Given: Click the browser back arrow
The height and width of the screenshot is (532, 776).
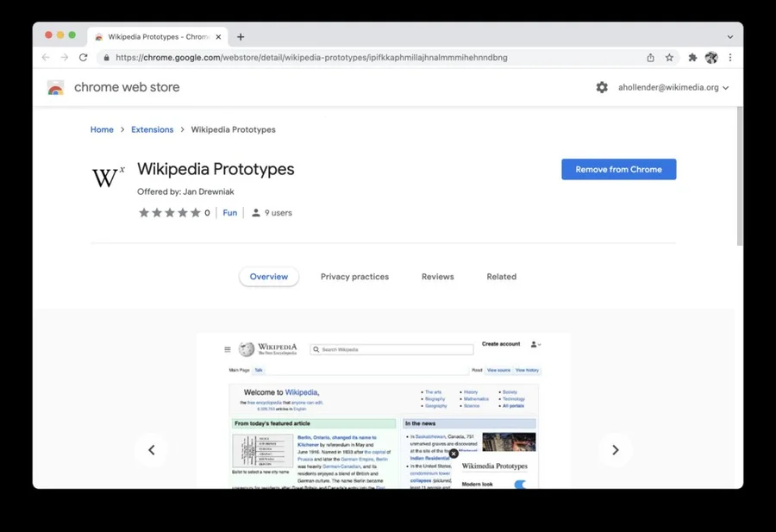Looking at the screenshot, I should 46,58.
